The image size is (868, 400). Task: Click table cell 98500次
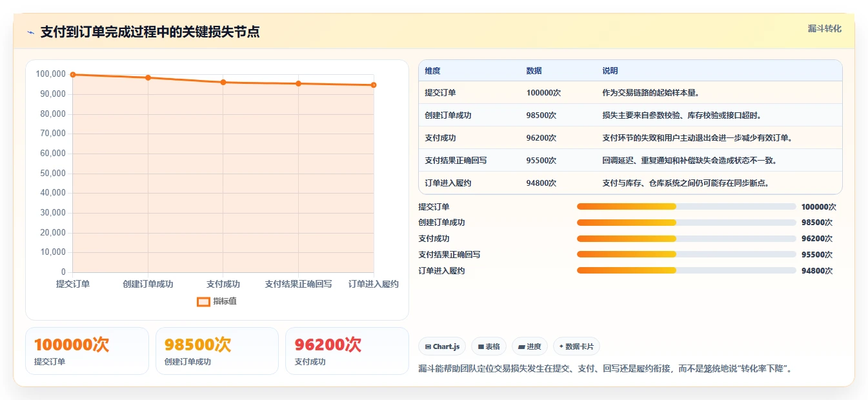click(541, 115)
